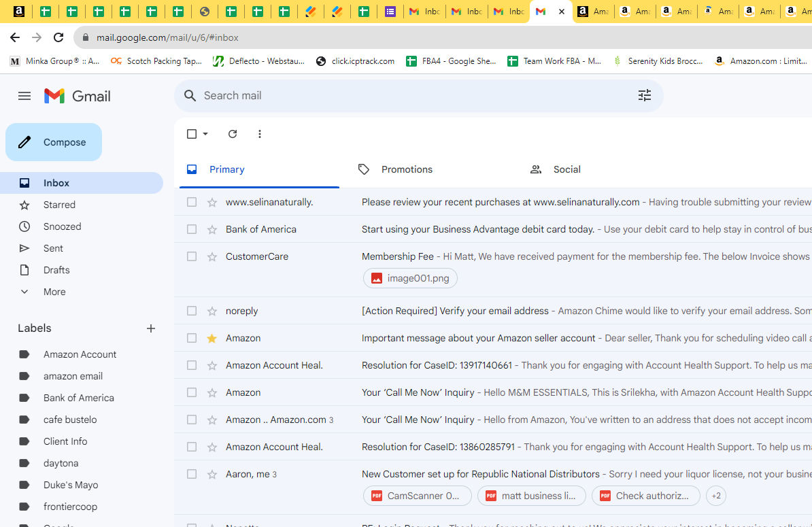Star the noreply Verify your email message
The image size is (812, 527).
[212, 311]
